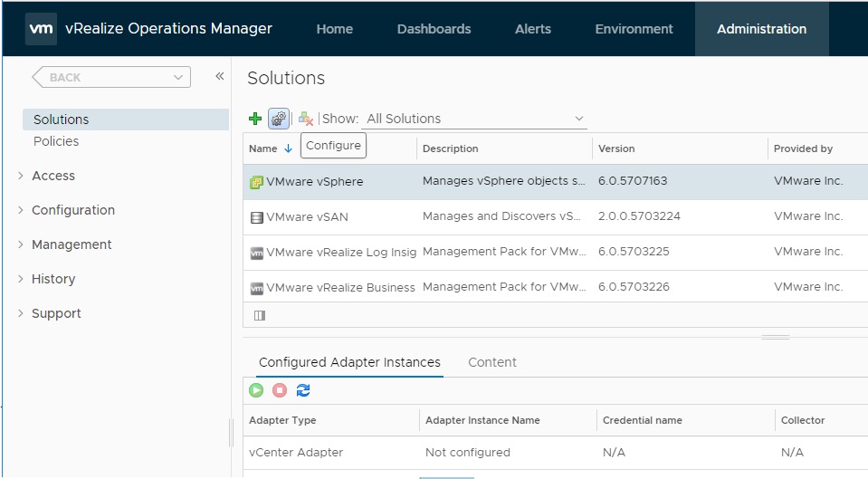Start collecting with green play icon
The height and width of the screenshot is (479, 868).
[256, 390]
